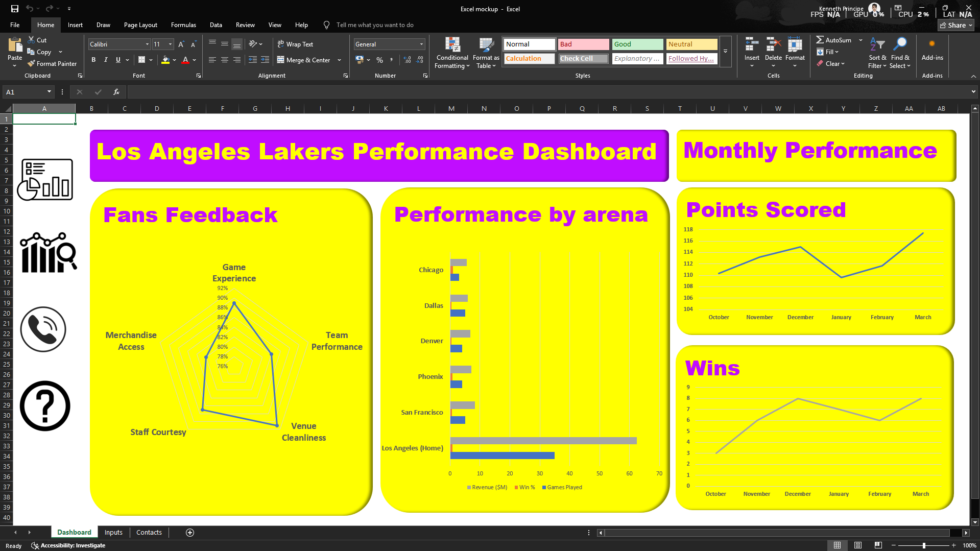Click the Delete cells icon
980x551 pixels.
[773, 45]
